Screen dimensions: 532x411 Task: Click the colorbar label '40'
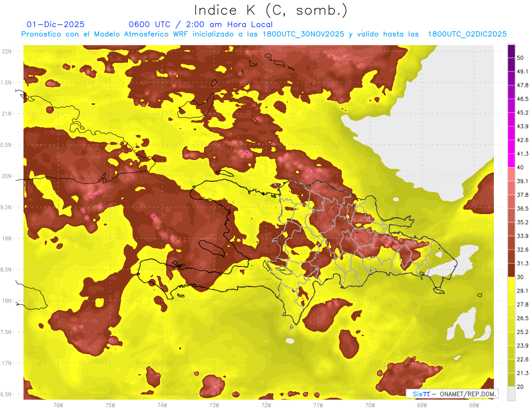click(521, 168)
